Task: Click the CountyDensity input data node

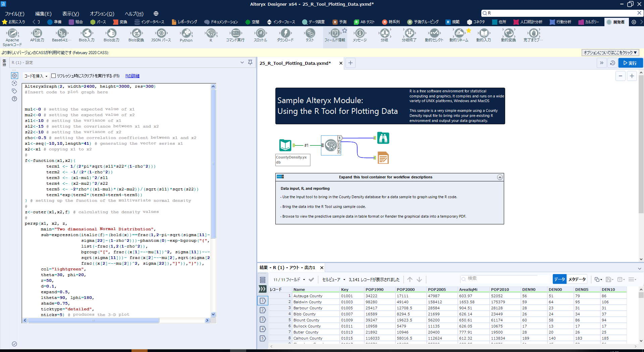Action: 285,145
